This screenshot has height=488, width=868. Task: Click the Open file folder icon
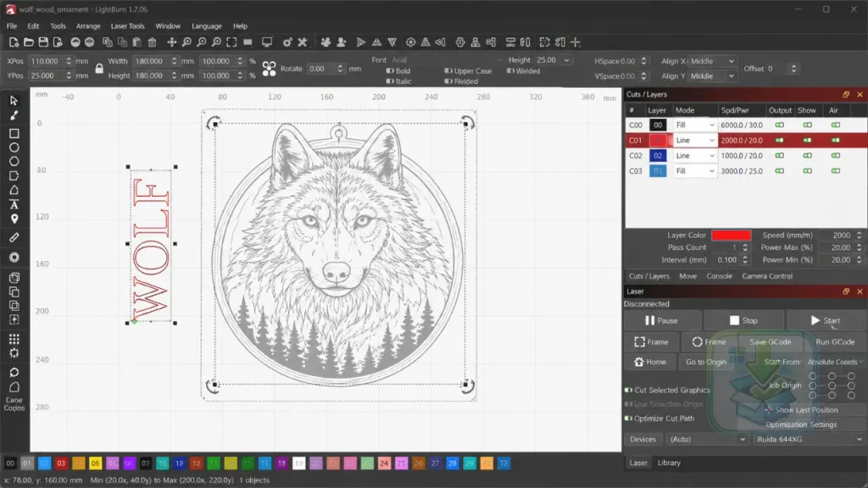point(28,42)
